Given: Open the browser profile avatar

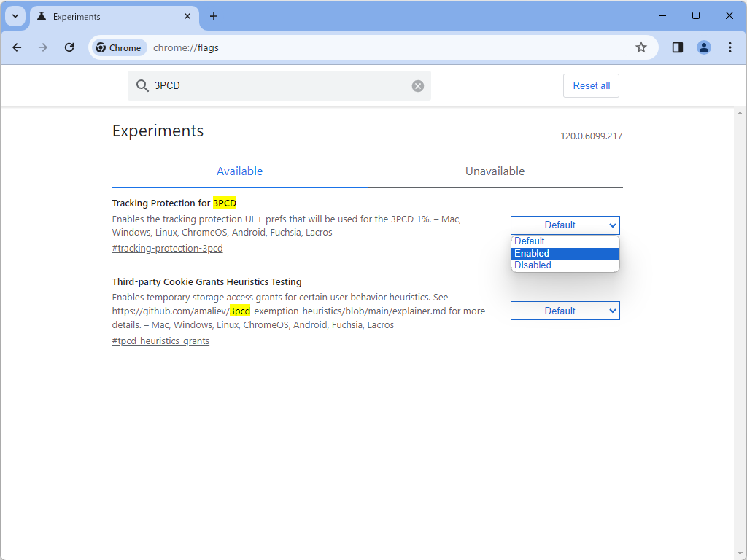Looking at the screenshot, I should tap(703, 47).
